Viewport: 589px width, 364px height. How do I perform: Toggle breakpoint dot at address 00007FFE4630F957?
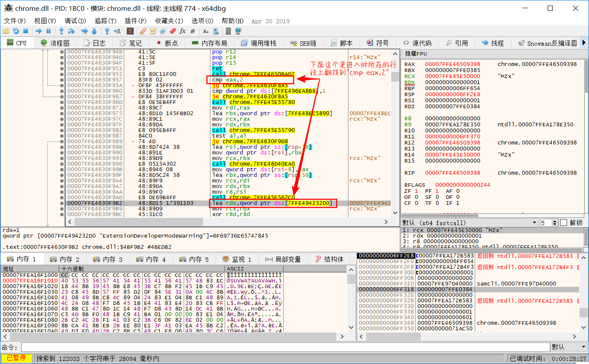tap(62, 80)
